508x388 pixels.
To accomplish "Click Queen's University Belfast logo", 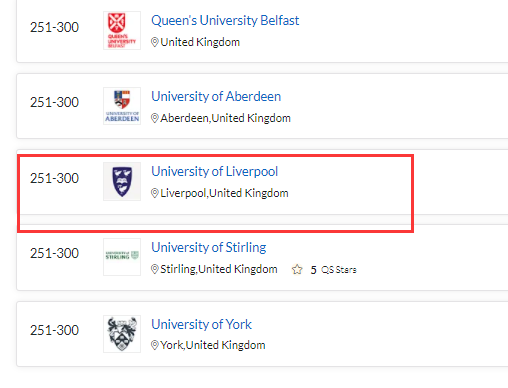I will (122, 31).
